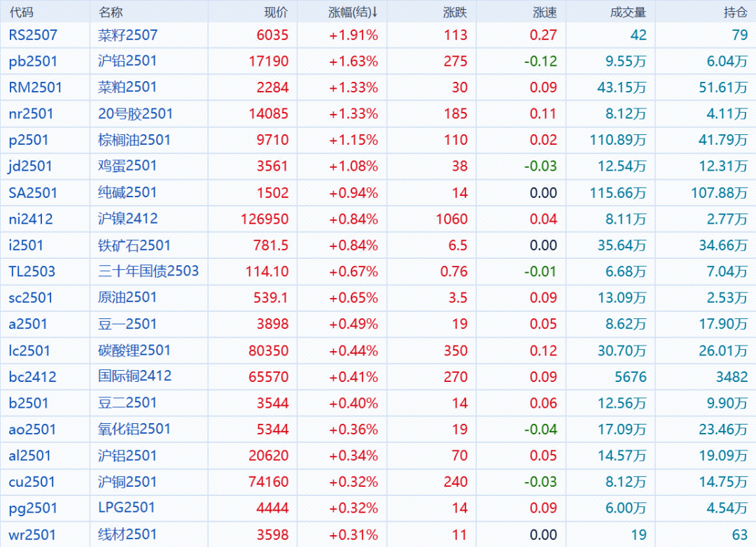Screen dimensions: 756x547
Task: Click the 名称 column header
Action: coord(111,12)
